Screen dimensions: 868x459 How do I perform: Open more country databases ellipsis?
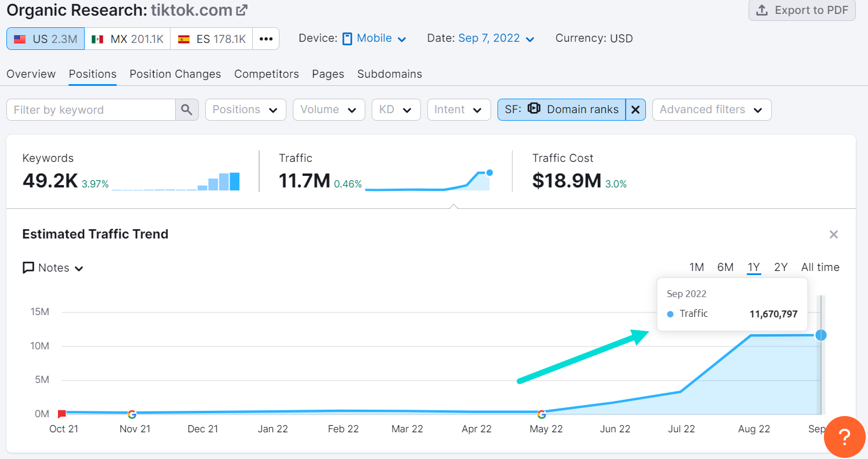[266, 39]
